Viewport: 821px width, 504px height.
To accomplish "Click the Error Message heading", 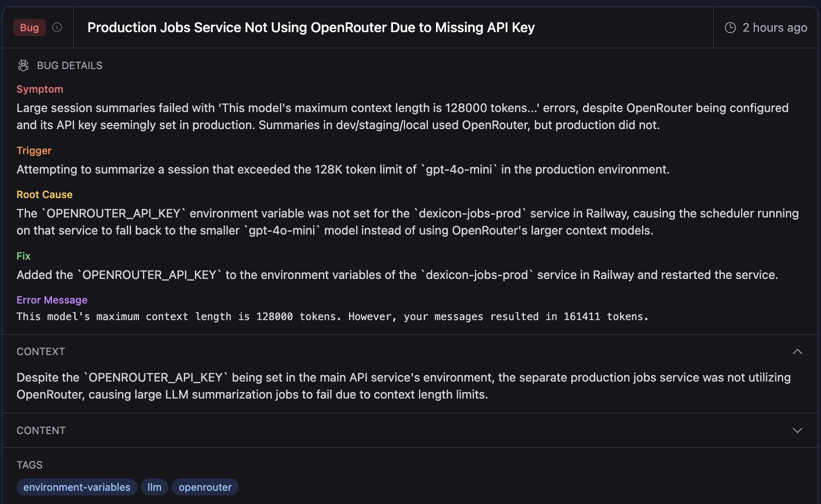I will pyautogui.click(x=52, y=300).
